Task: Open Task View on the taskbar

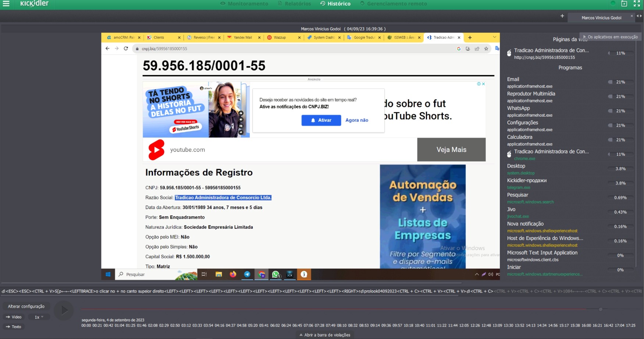Action: coord(204,274)
